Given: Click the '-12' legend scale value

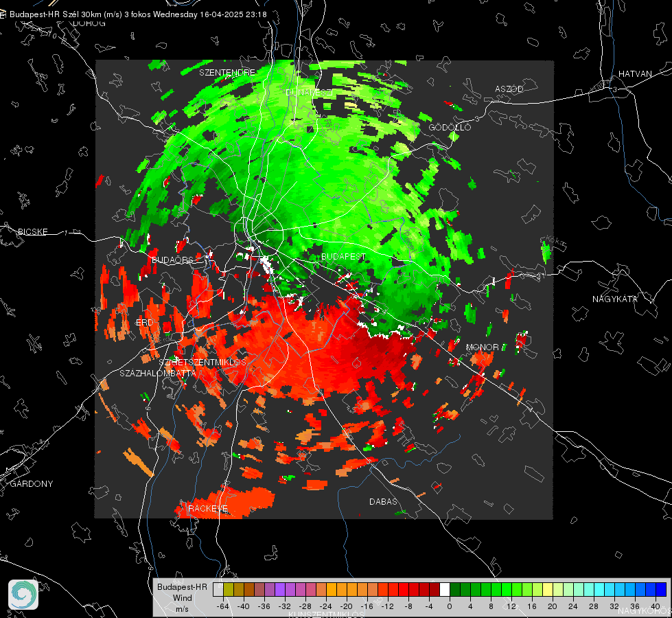Looking at the screenshot, I should (387, 606).
